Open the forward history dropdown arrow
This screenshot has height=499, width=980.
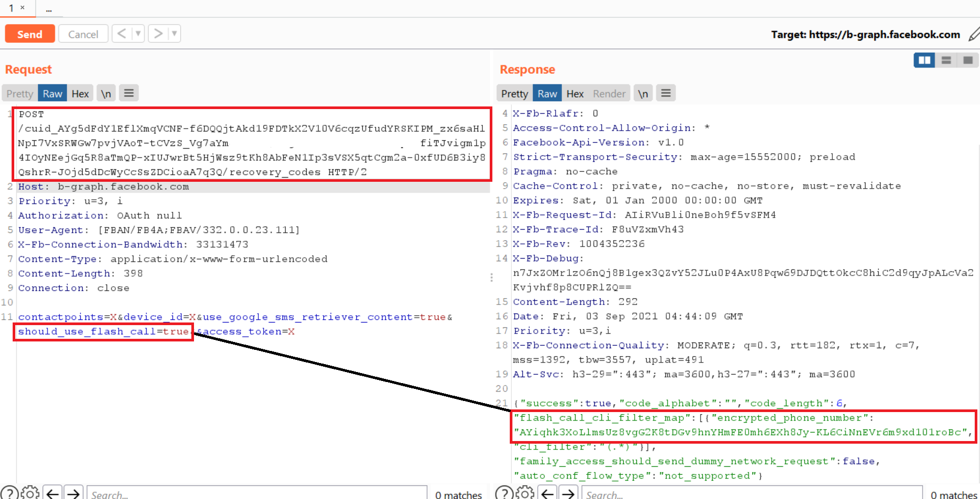174,34
